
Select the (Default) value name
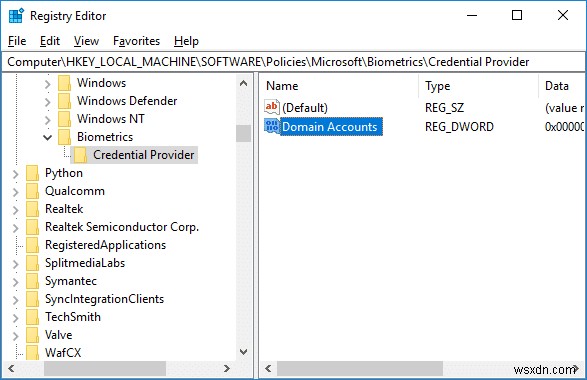(305, 108)
